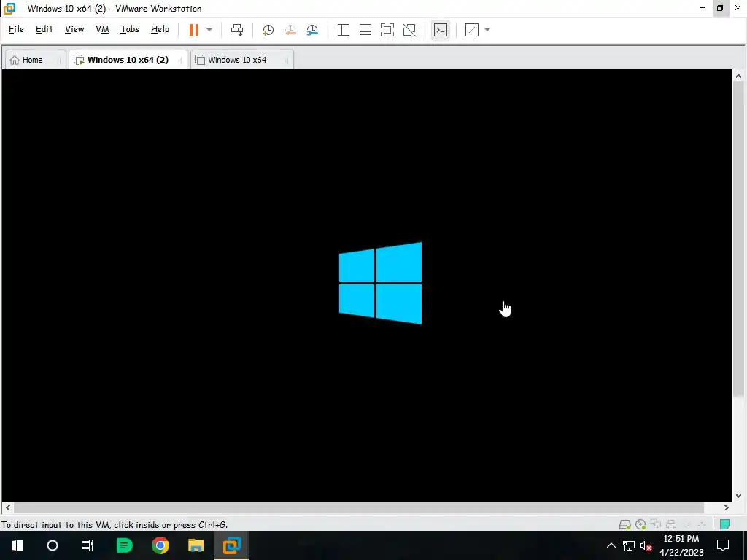Click the horizontal scrollbar left arrow
Screen dimensions: 747x560
8,507
